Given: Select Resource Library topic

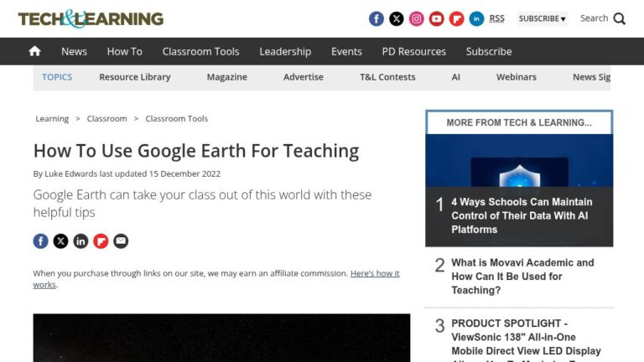Looking at the screenshot, I should pyautogui.click(x=135, y=77).
